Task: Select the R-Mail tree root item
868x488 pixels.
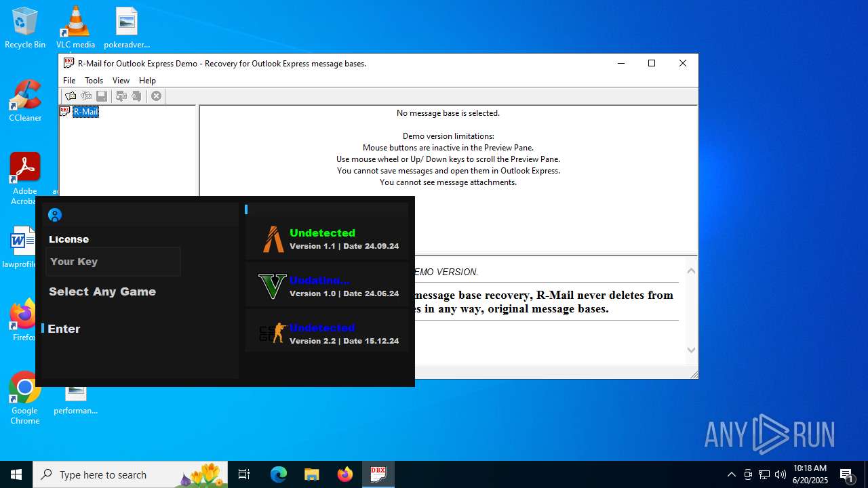Action: (x=85, y=112)
